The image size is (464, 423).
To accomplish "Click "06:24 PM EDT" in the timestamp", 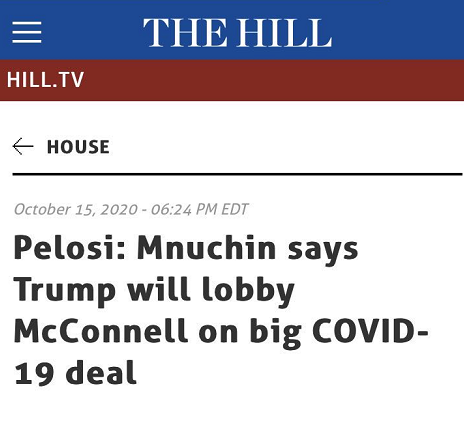I will pos(199,209).
